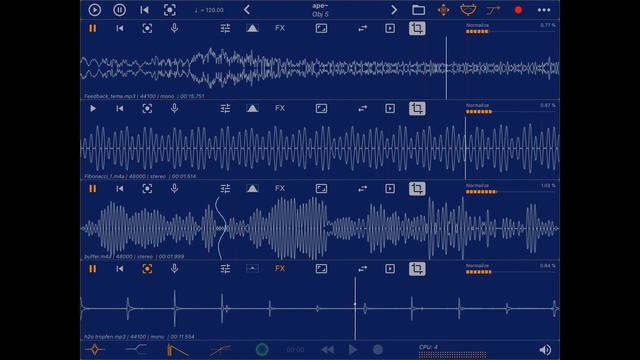The width and height of the screenshot is (640, 360).
Task: Jump to start using the top skip-back icon
Action: [x=144, y=10]
